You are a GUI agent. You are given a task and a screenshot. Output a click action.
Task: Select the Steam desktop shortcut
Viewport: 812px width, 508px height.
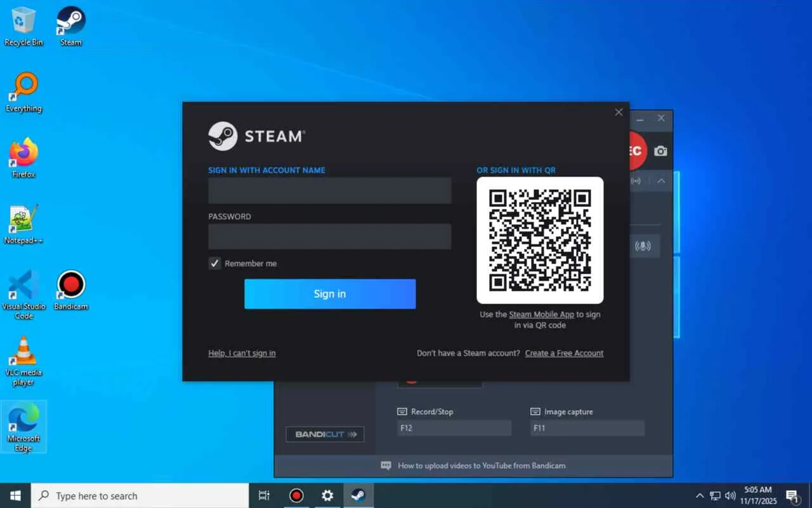click(71, 26)
